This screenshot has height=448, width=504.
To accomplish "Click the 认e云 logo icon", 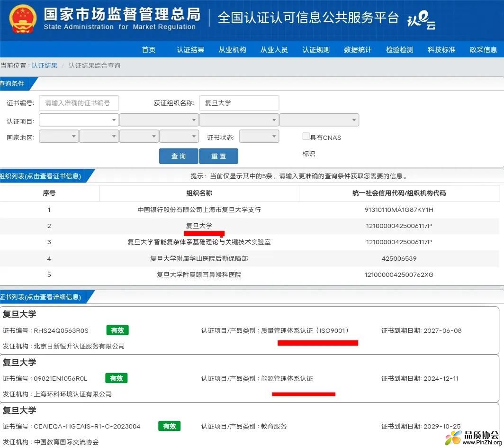I will 421,20.
